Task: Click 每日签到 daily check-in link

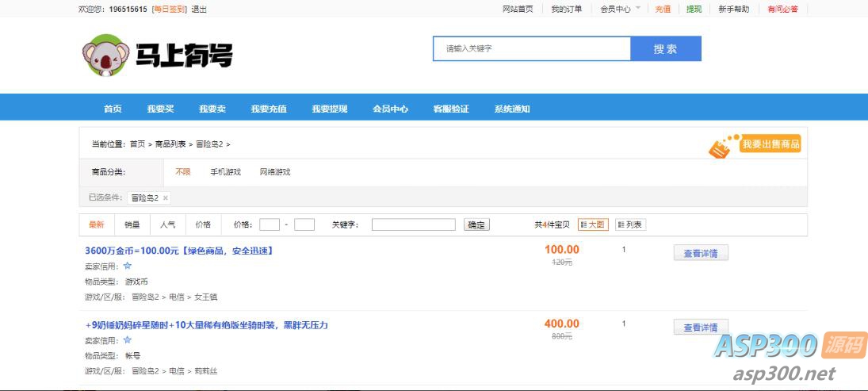Action: click(x=170, y=9)
